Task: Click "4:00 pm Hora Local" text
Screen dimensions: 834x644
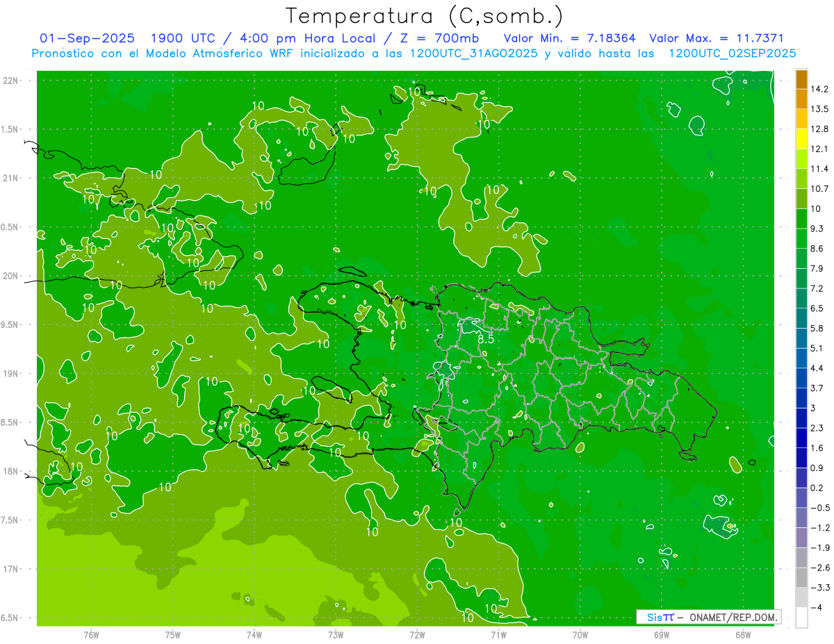Action: [309, 38]
